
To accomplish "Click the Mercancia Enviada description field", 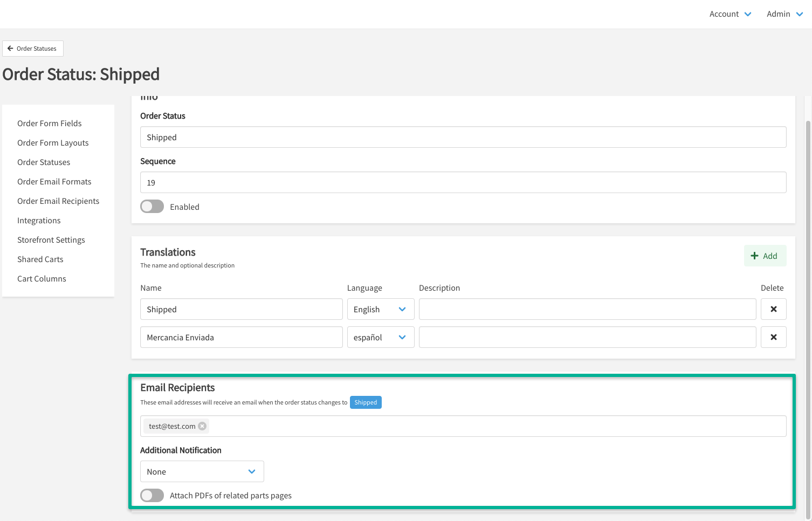I will [x=587, y=337].
